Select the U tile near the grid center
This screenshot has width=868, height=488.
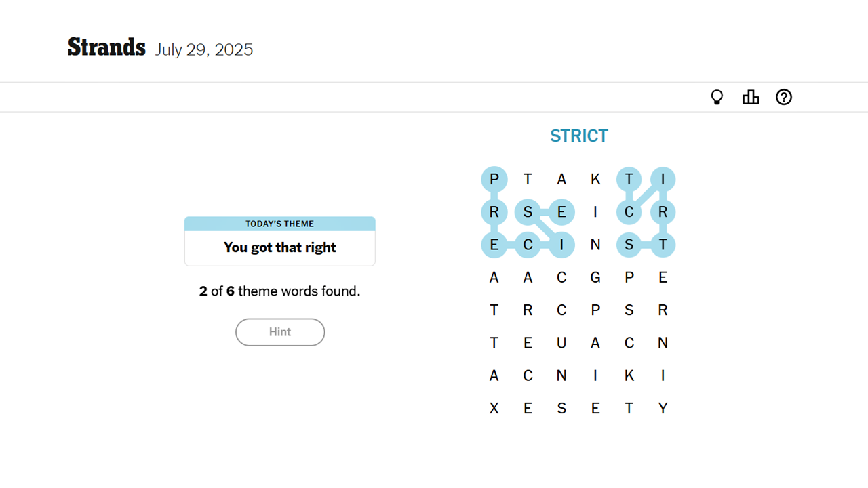coord(561,342)
